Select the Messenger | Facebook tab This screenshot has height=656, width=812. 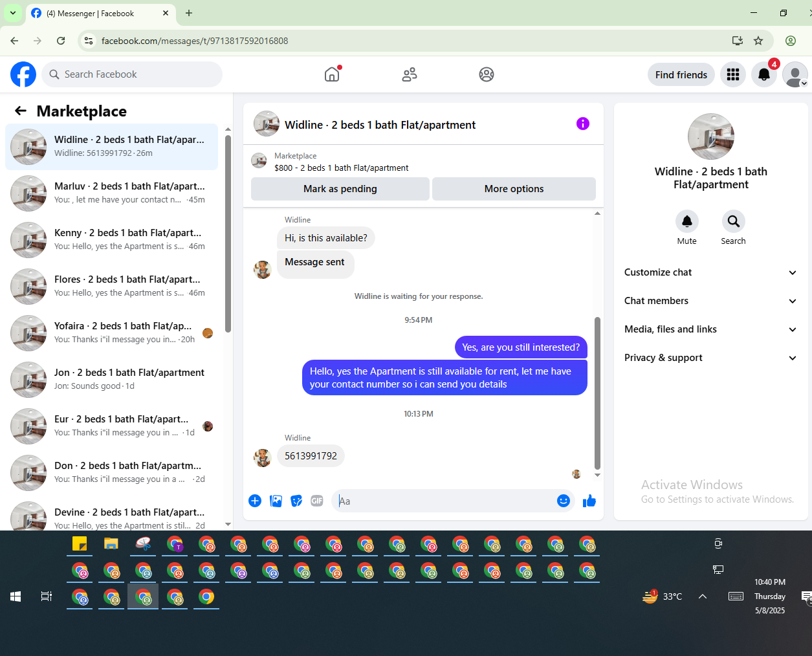(x=100, y=13)
